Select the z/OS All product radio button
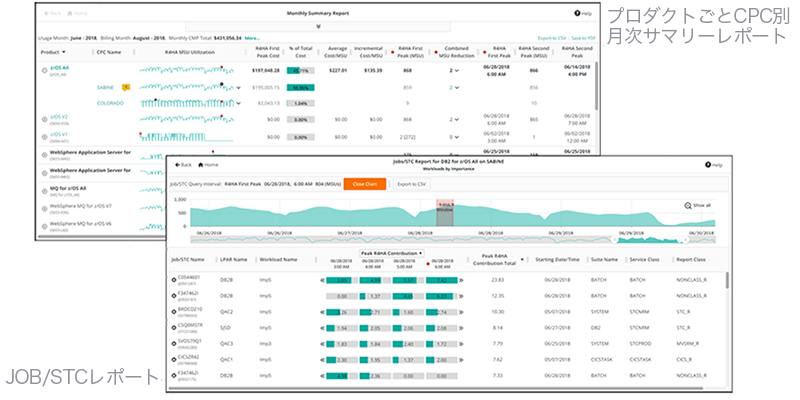800x400 pixels. (x=44, y=70)
